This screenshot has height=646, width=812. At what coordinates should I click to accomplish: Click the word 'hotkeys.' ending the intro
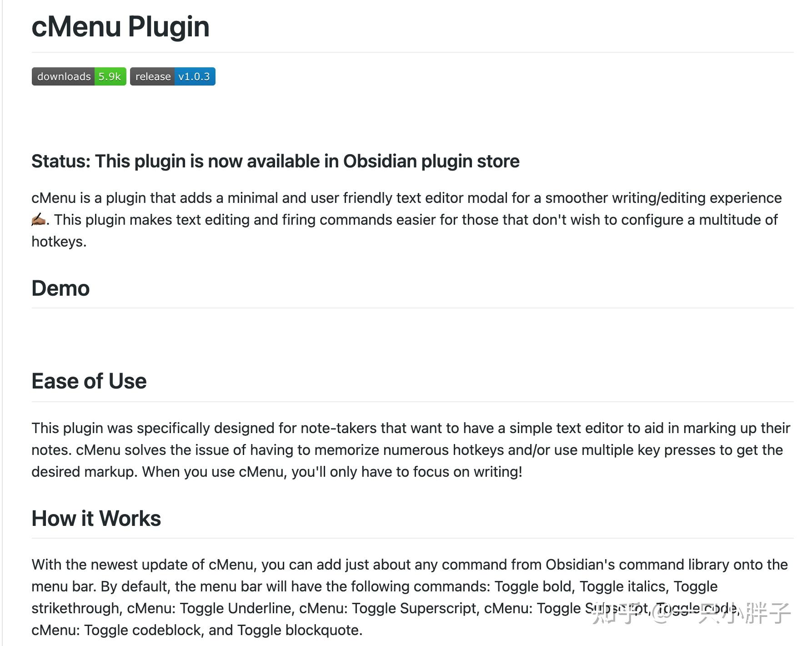click(x=59, y=242)
